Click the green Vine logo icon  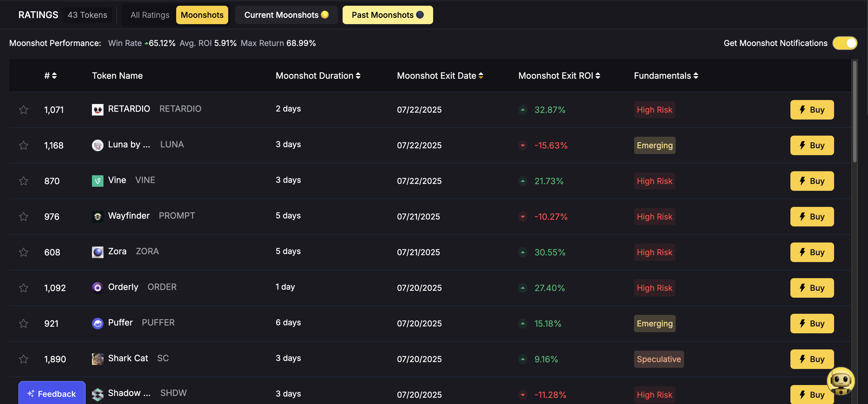(x=97, y=181)
